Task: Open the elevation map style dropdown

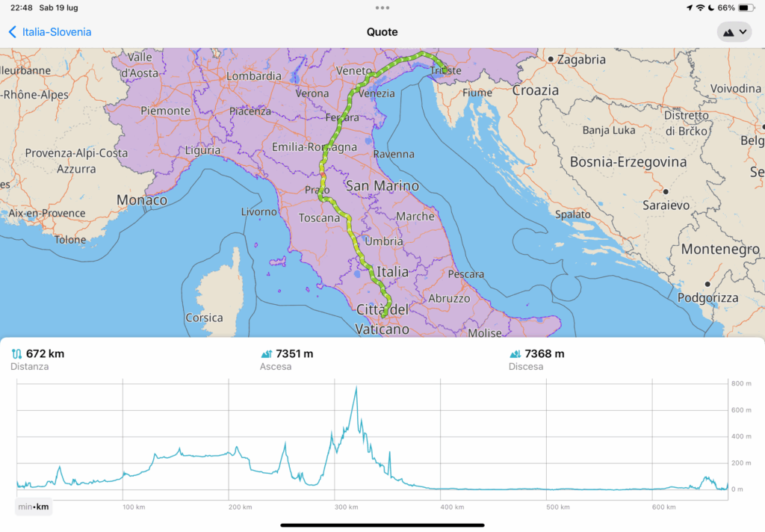Action: coord(734,32)
